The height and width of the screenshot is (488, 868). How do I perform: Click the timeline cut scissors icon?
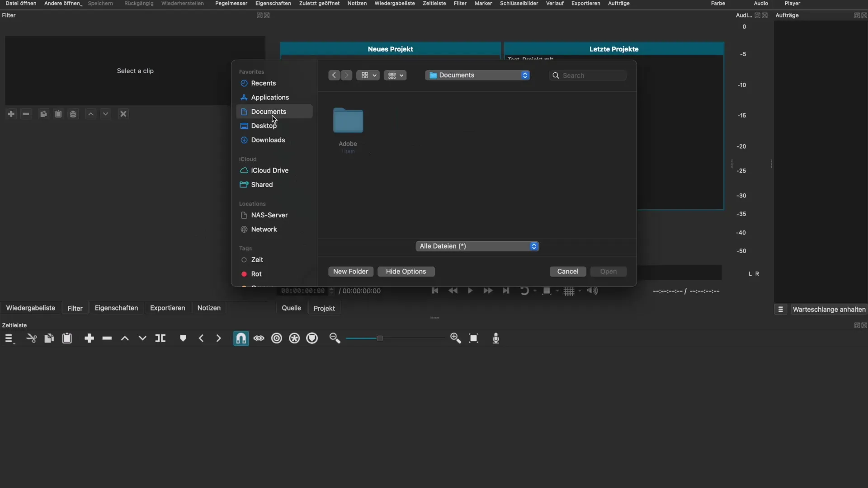click(31, 338)
